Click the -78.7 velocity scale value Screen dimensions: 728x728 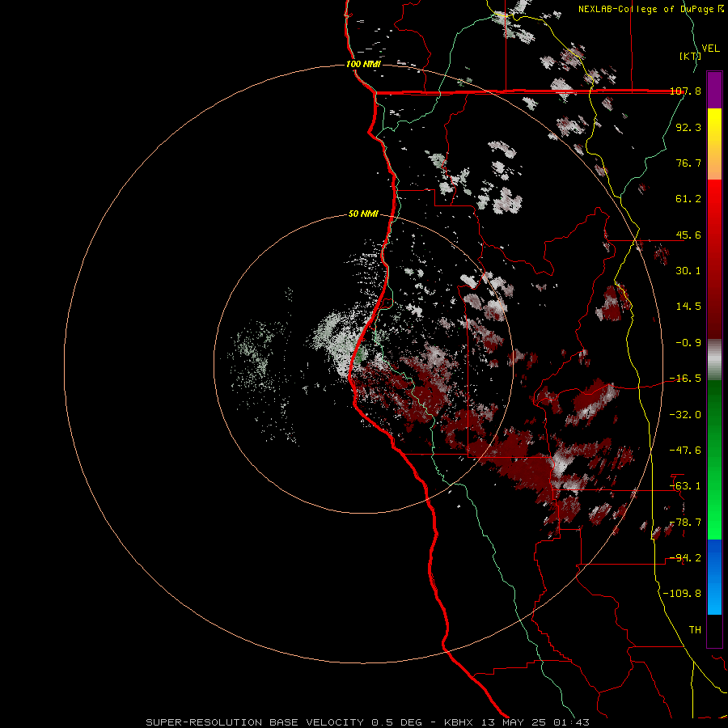pos(685,523)
